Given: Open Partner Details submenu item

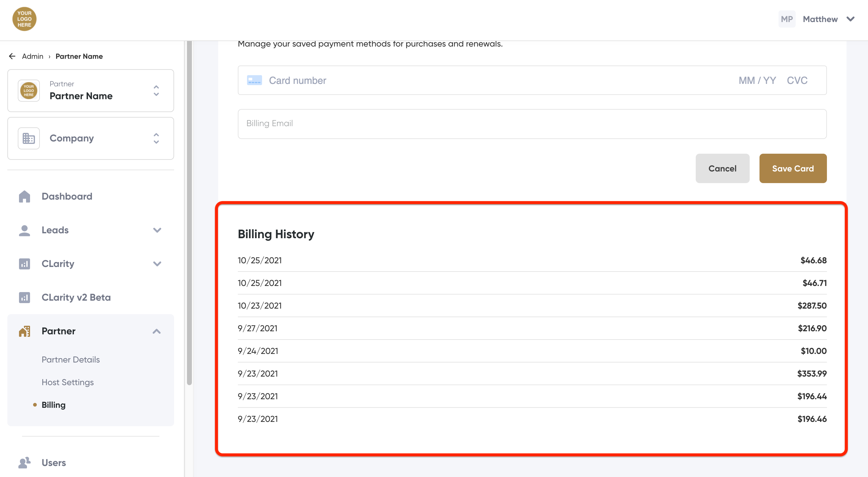Looking at the screenshot, I should click(71, 359).
